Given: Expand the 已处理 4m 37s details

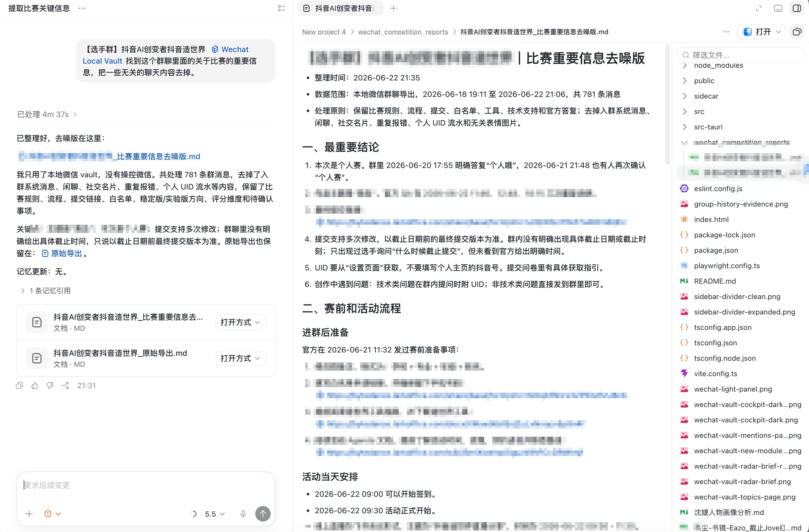Looking at the screenshot, I should pyautogui.click(x=47, y=114).
